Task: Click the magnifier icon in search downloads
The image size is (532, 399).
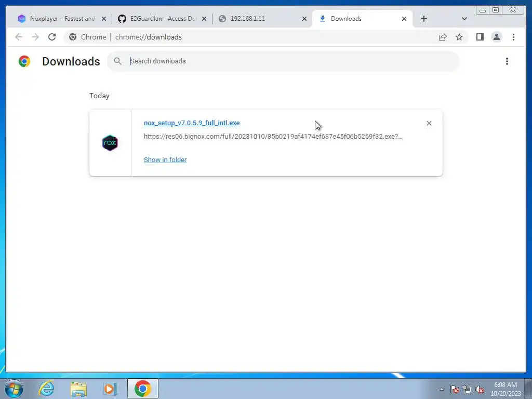Action: 118,61
